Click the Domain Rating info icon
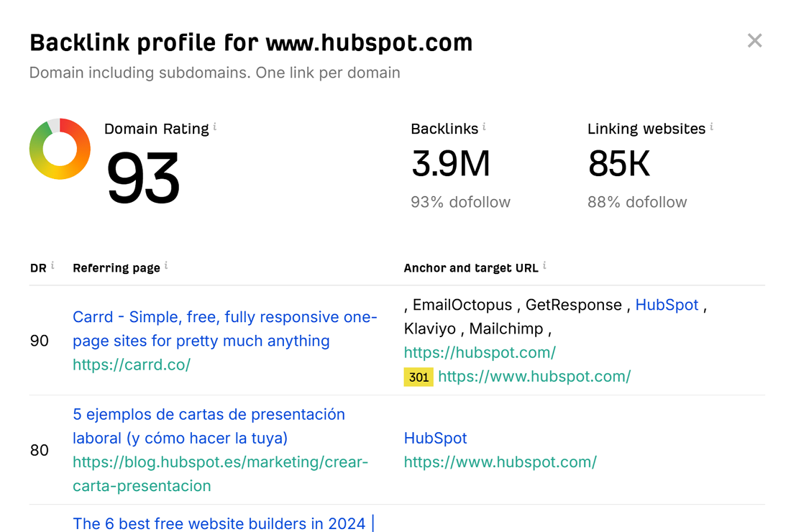Viewport: 791px width, 532px height. pos(215,127)
